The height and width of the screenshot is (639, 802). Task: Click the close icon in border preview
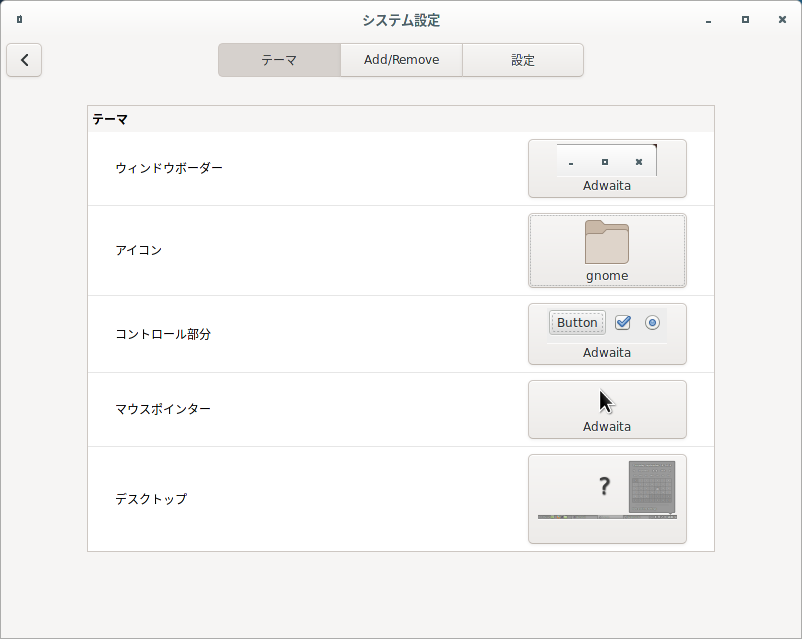coord(639,162)
